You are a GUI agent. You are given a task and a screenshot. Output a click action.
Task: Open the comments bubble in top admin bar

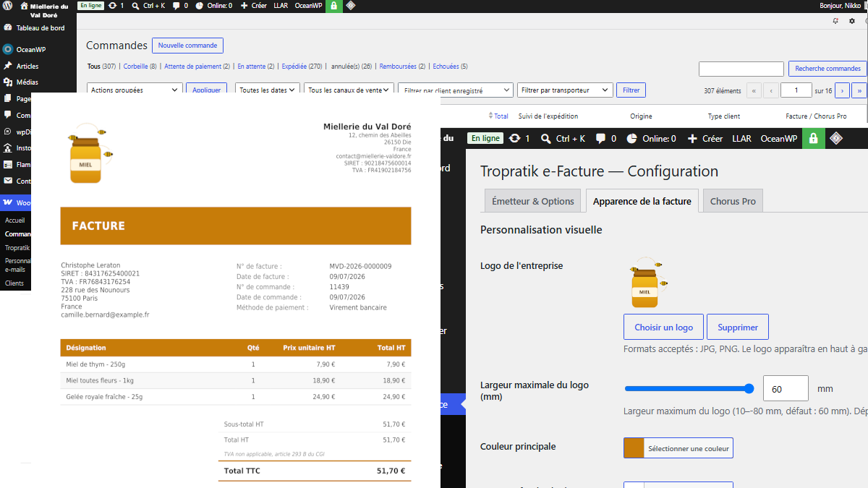tap(176, 5)
